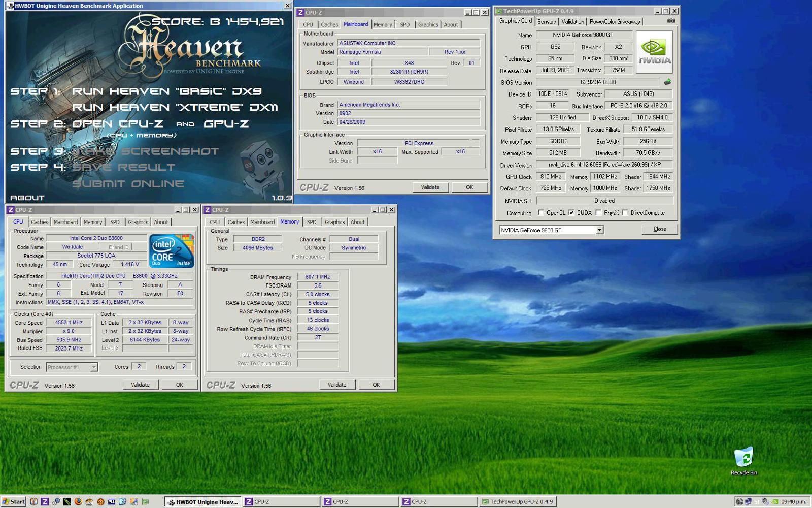Open Graphics tab in Memory CPU-Z window
This screenshot has width=812, height=508.
coord(335,222)
